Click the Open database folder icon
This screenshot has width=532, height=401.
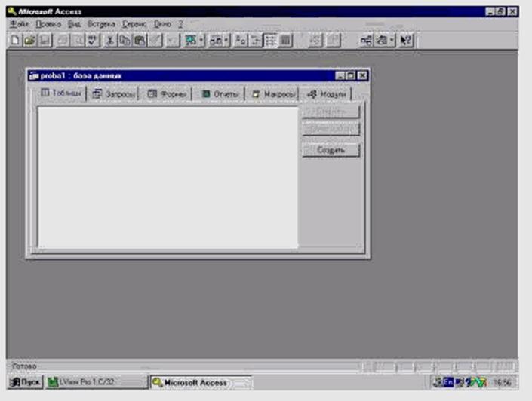click(29, 41)
